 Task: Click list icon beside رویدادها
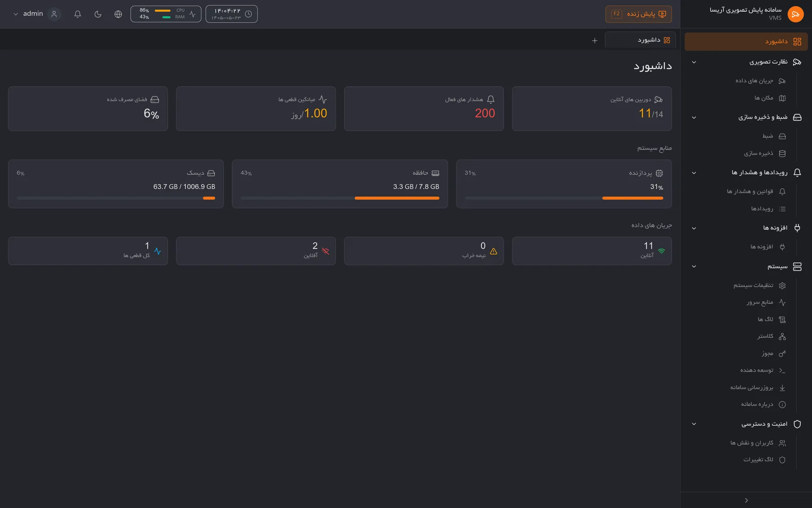pyautogui.click(x=782, y=209)
